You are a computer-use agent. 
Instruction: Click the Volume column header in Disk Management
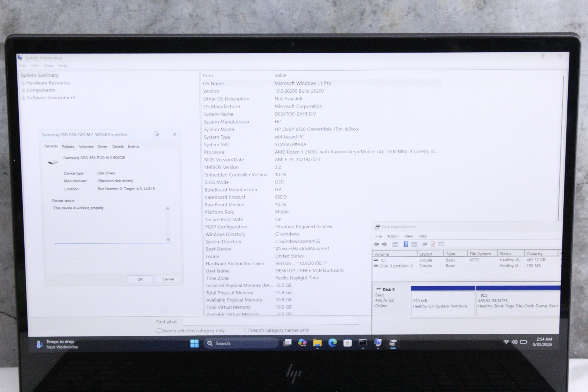pyautogui.click(x=395, y=254)
